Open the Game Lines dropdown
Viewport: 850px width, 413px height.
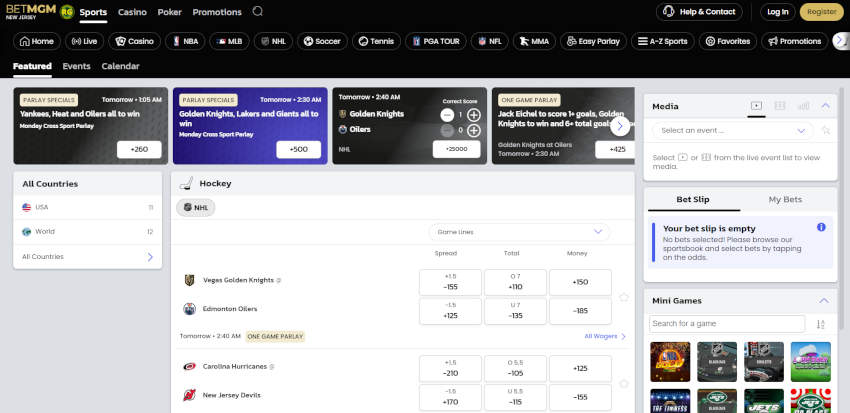[x=519, y=232]
